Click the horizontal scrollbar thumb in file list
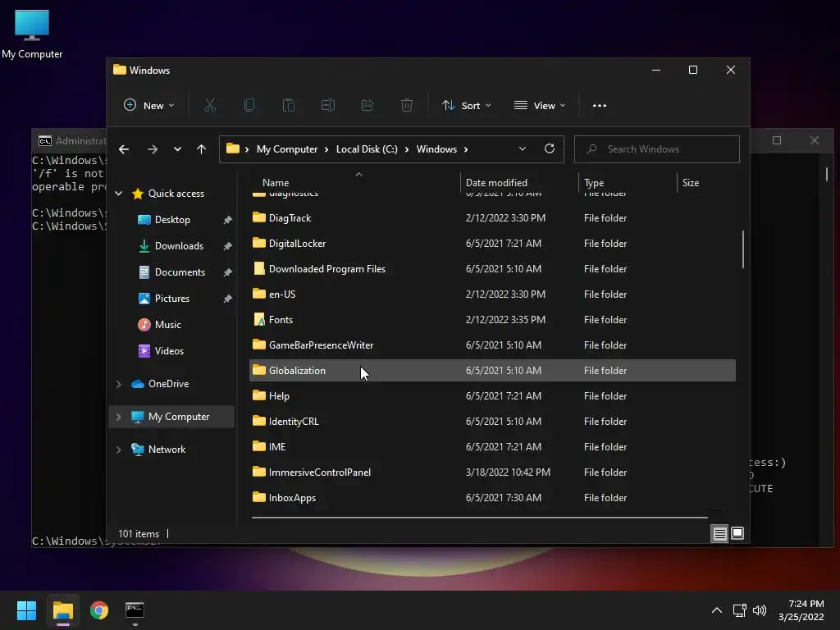 tap(479, 518)
